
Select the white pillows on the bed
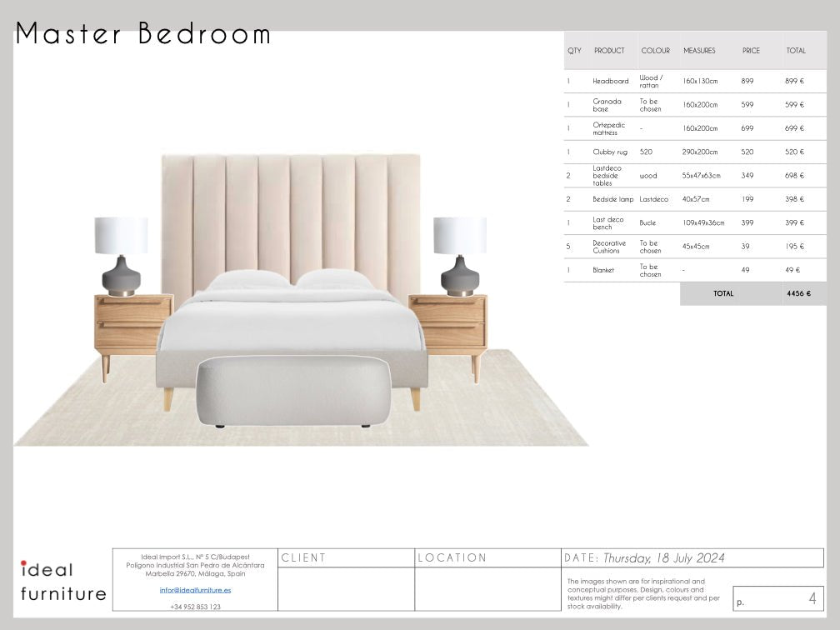tap(291, 280)
